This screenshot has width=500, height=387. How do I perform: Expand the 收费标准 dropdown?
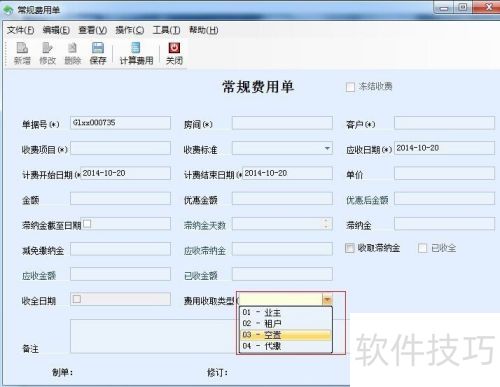click(327, 148)
